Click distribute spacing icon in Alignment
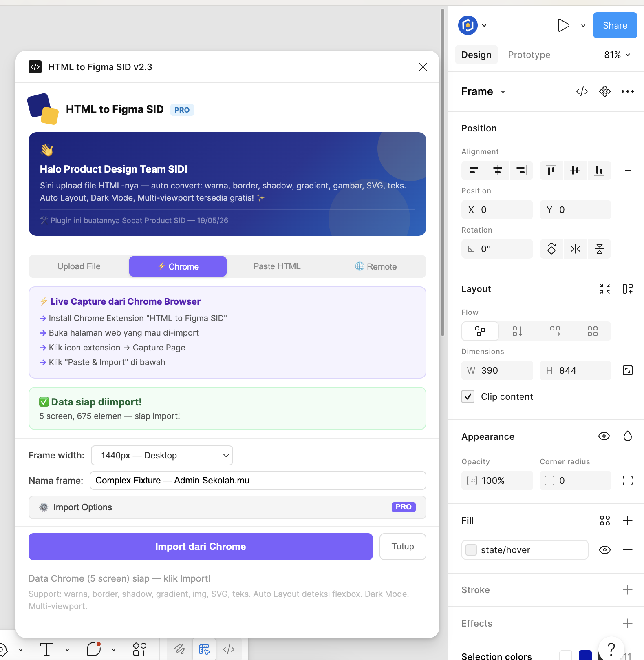This screenshot has height=660, width=644. (628, 170)
